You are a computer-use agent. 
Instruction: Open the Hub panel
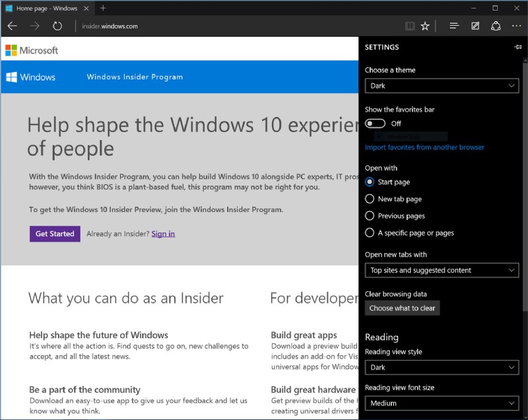[x=453, y=26]
